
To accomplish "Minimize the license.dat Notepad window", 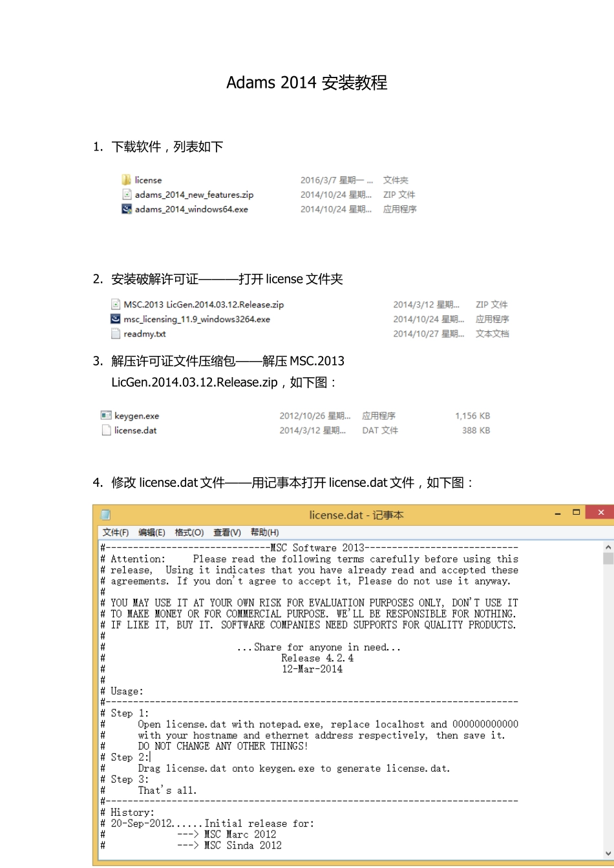I will pos(557,513).
